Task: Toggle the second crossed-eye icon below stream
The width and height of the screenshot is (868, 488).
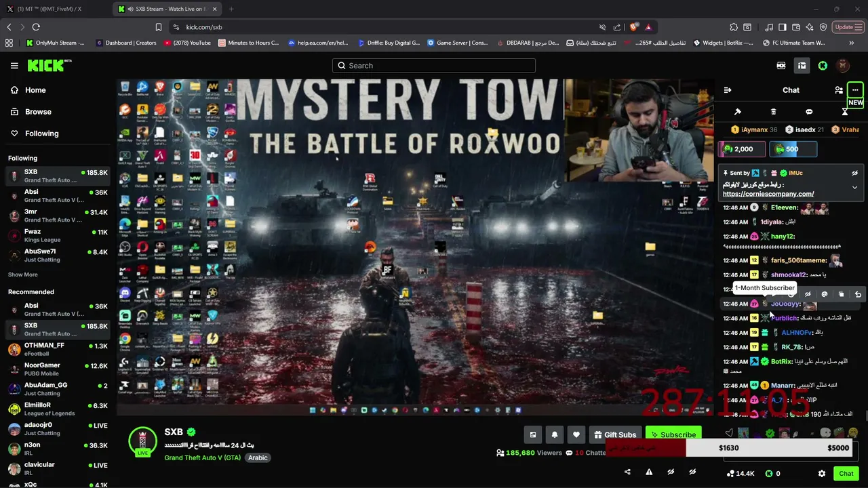Action: coord(692,472)
